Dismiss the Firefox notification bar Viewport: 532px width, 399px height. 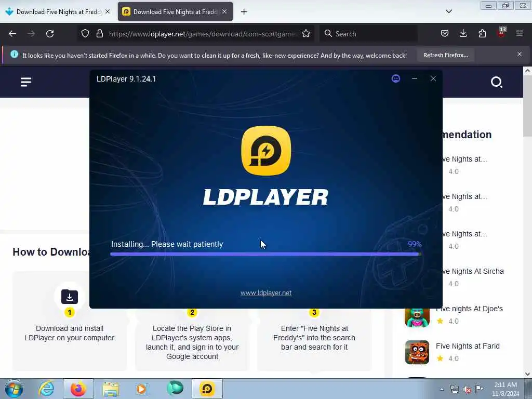(519, 54)
